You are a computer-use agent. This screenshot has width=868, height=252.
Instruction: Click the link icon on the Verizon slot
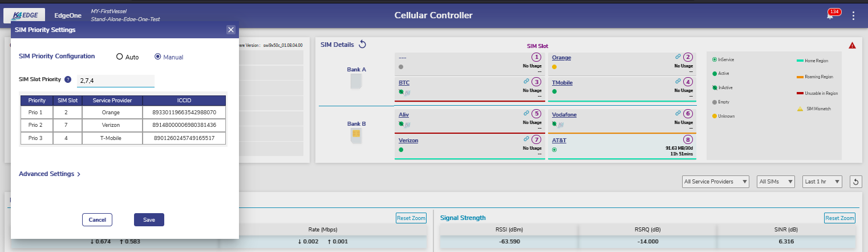pos(526,139)
